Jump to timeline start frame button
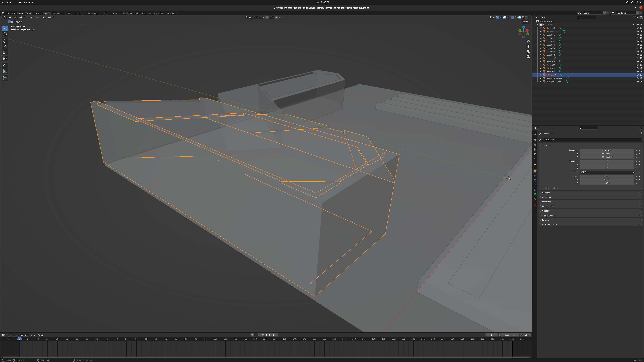Screen dimensions: 644x362 (x=259, y=335)
